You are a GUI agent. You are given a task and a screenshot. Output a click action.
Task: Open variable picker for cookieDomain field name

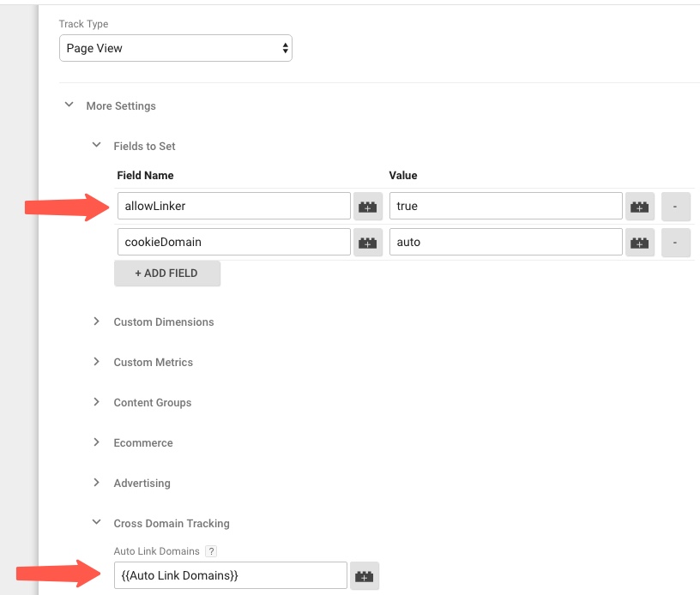[x=368, y=242]
